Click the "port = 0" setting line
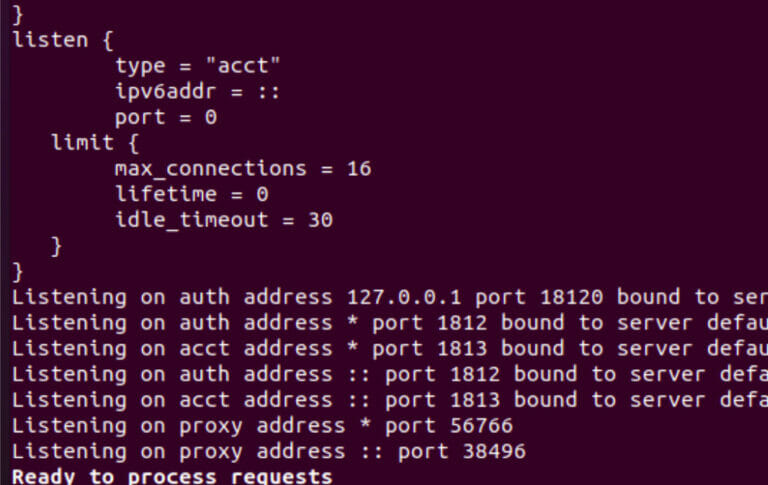The width and height of the screenshot is (768, 485). (166, 117)
